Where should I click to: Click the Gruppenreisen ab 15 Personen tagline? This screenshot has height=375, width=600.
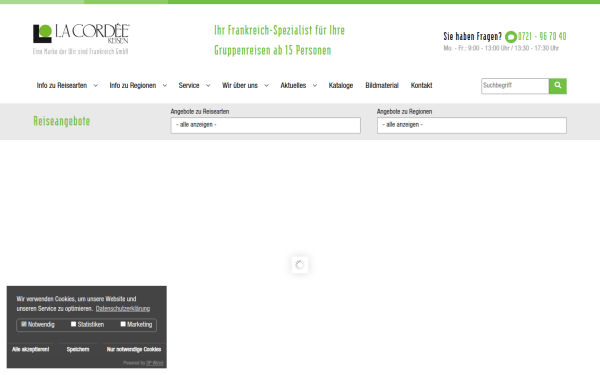[272, 50]
